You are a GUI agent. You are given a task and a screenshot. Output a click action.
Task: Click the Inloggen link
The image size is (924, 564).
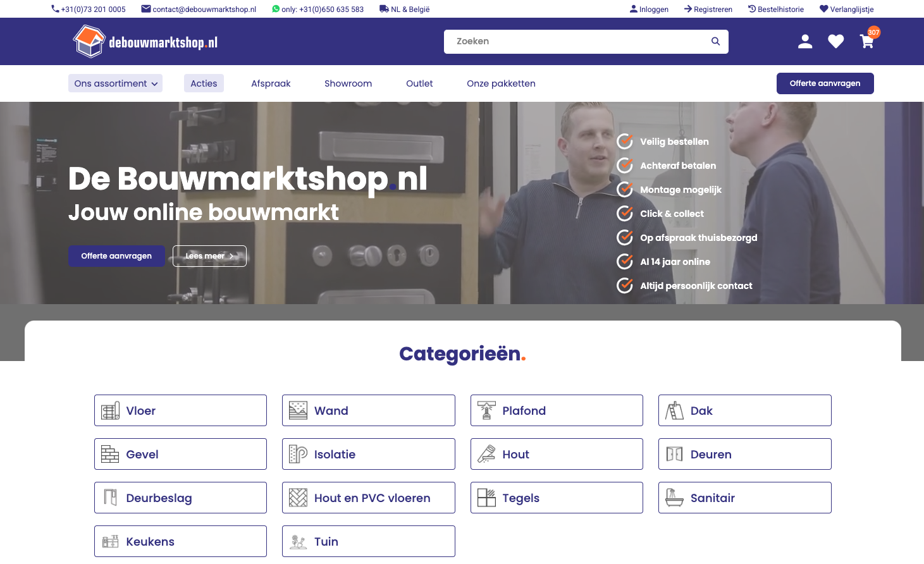click(649, 9)
